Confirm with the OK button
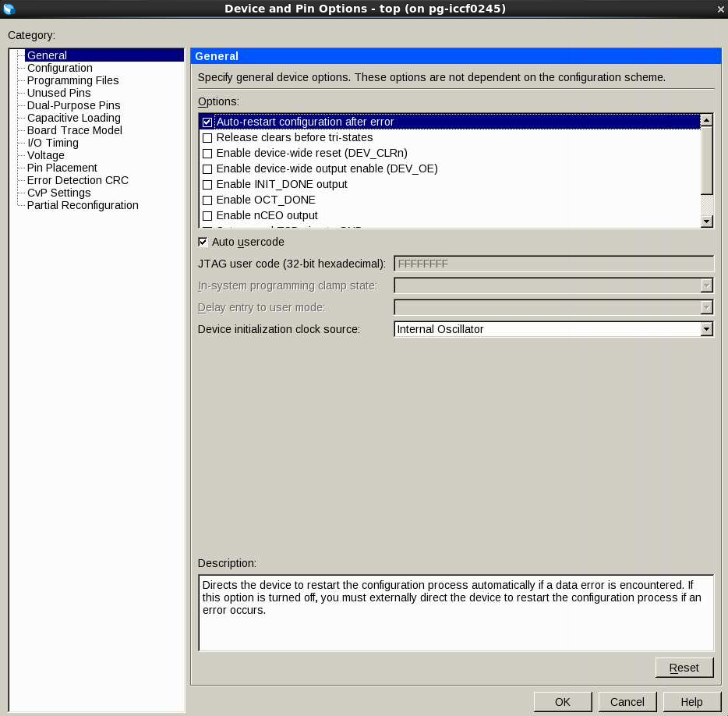The height and width of the screenshot is (716, 728). pos(563,702)
